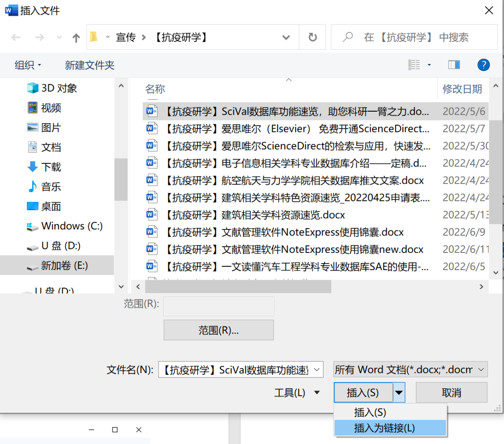Toggle the preview pane icon

coord(454,65)
